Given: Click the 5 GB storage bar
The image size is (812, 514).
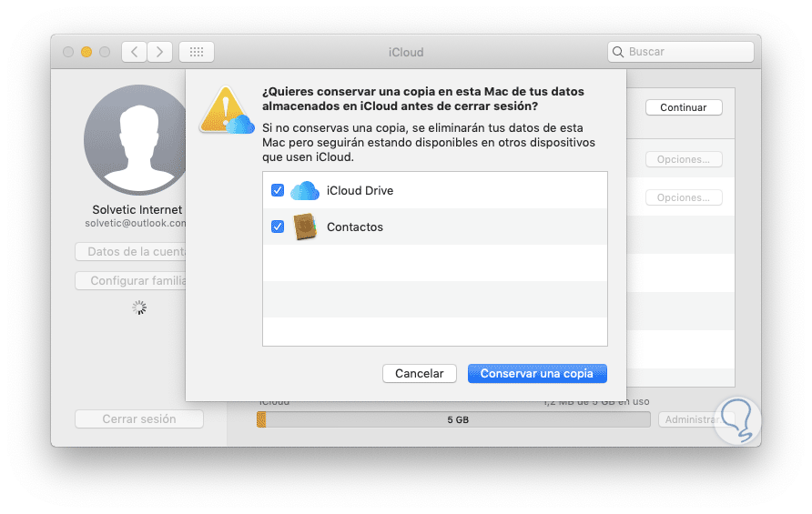Looking at the screenshot, I should pyautogui.click(x=453, y=419).
